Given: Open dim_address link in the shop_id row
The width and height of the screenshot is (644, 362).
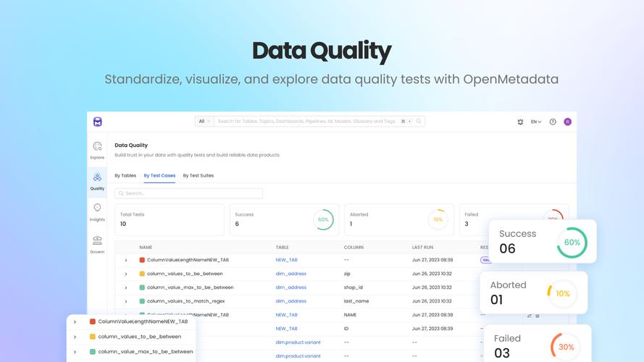Looking at the screenshot, I should click(290, 287).
